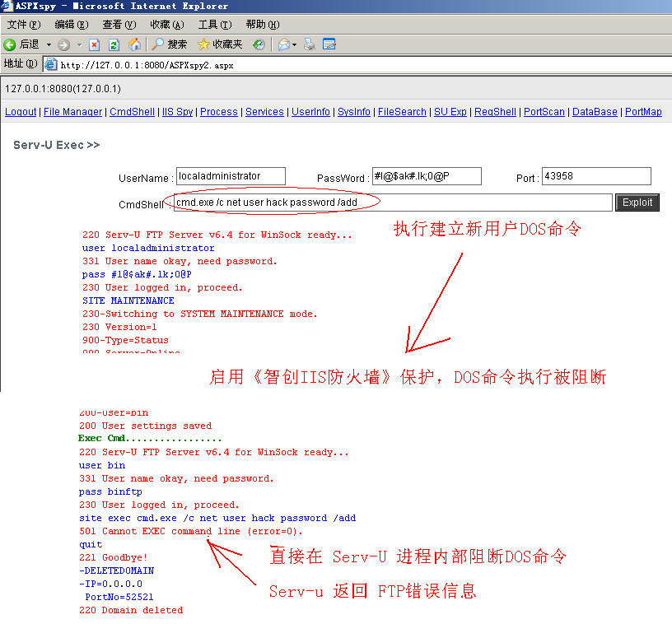Open the UserInfo link

310,112
